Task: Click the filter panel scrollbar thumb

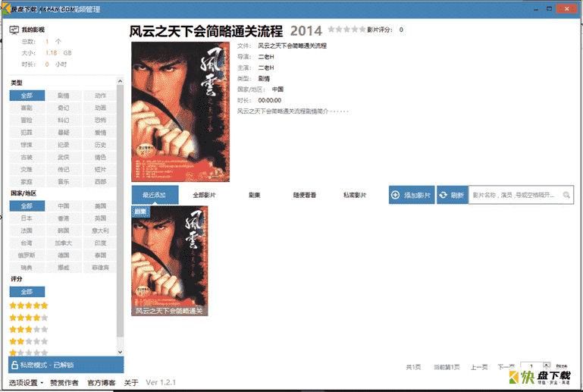Action: click(120, 212)
